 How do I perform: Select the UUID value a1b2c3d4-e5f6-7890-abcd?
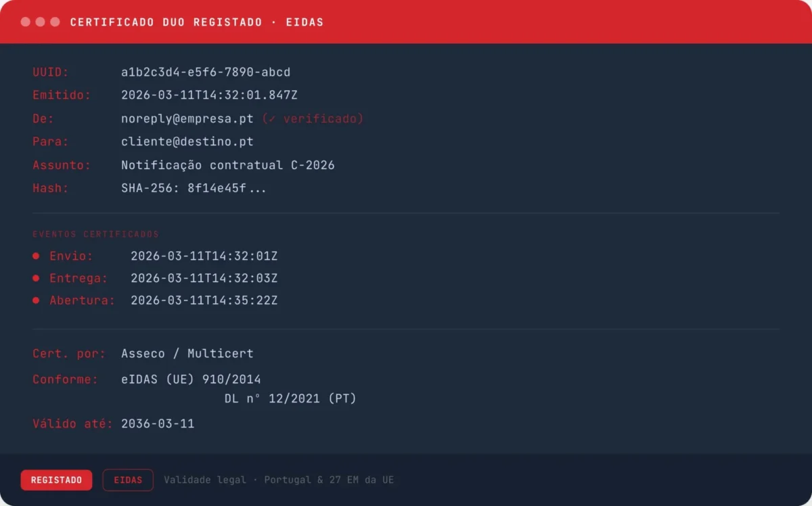pyautogui.click(x=206, y=72)
